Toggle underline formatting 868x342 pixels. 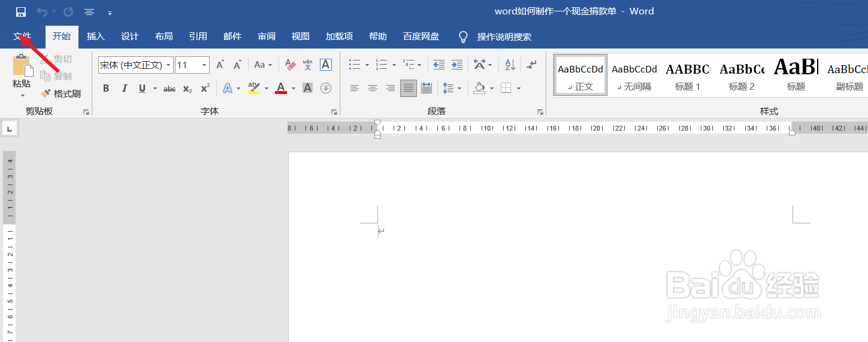[142, 89]
